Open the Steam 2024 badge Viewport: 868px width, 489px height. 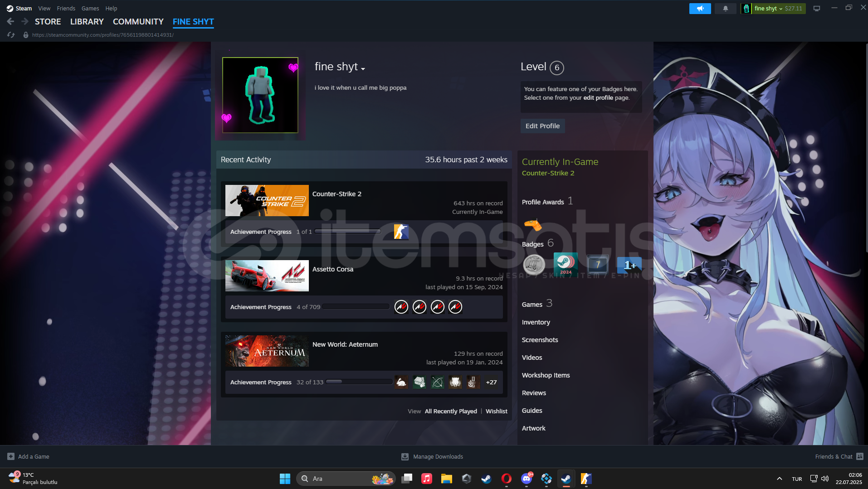click(x=566, y=264)
